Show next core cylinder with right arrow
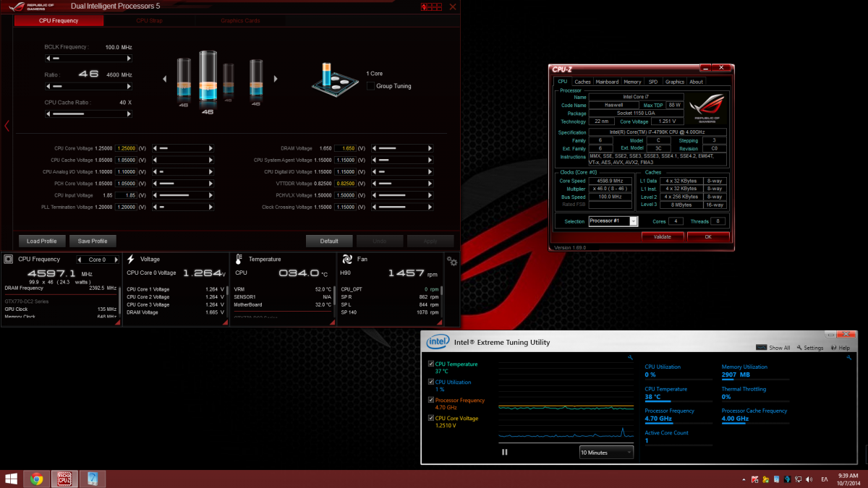Viewport: 868px width, 488px height. click(275, 80)
